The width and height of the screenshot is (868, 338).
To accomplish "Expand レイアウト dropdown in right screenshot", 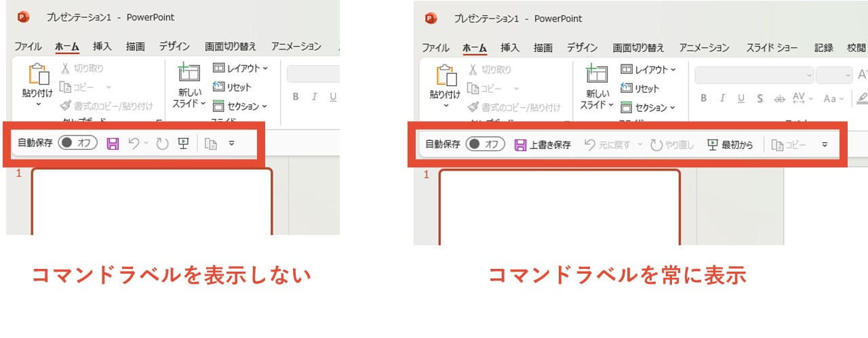I will coord(673,70).
